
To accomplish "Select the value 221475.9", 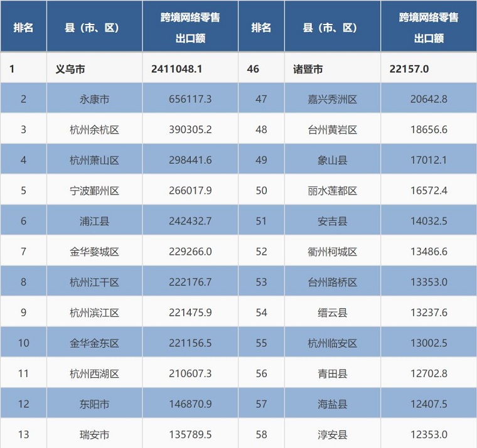I will coord(190,312).
